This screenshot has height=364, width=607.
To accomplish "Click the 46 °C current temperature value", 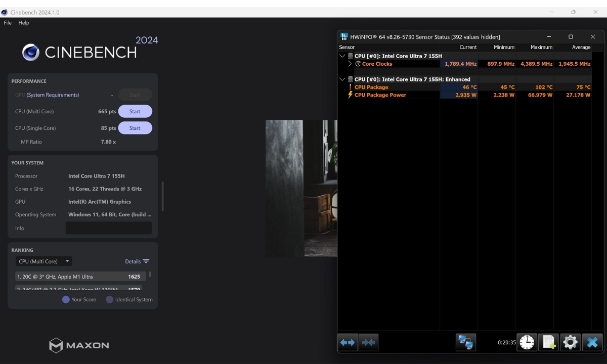I will (469, 87).
